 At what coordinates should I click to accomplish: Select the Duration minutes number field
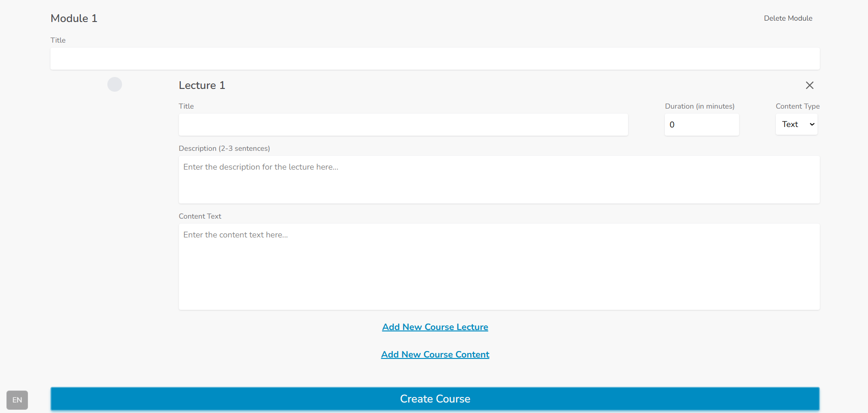701,125
